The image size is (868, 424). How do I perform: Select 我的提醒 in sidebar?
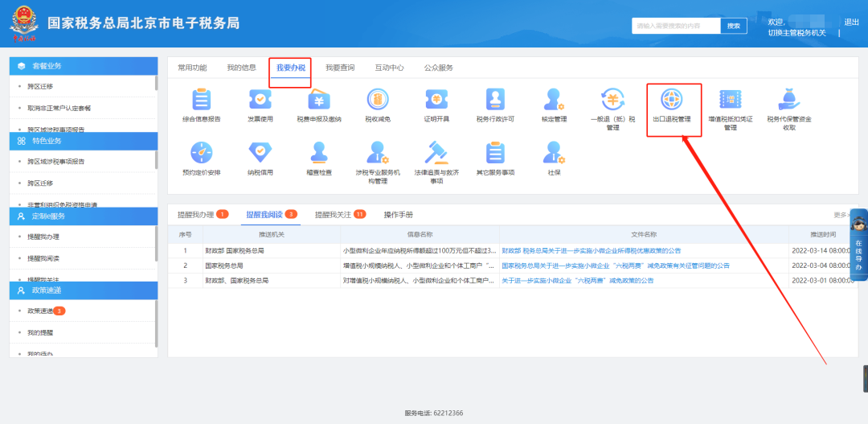(x=40, y=333)
